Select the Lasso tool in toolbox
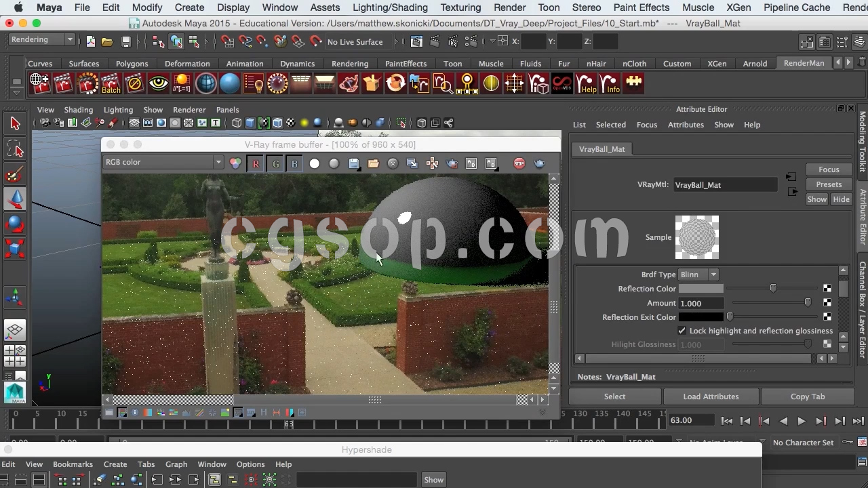The height and width of the screenshot is (488, 868). click(x=15, y=148)
